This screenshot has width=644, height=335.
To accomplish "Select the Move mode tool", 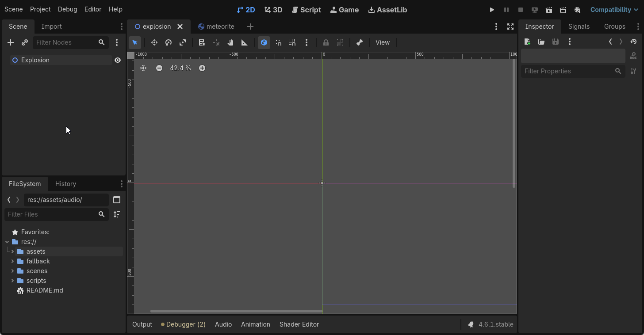I will pyautogui.click(x=154, y=42).
